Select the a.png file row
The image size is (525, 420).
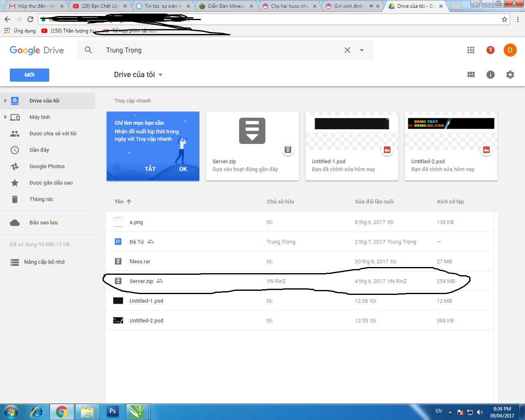[x=299, y=222]
